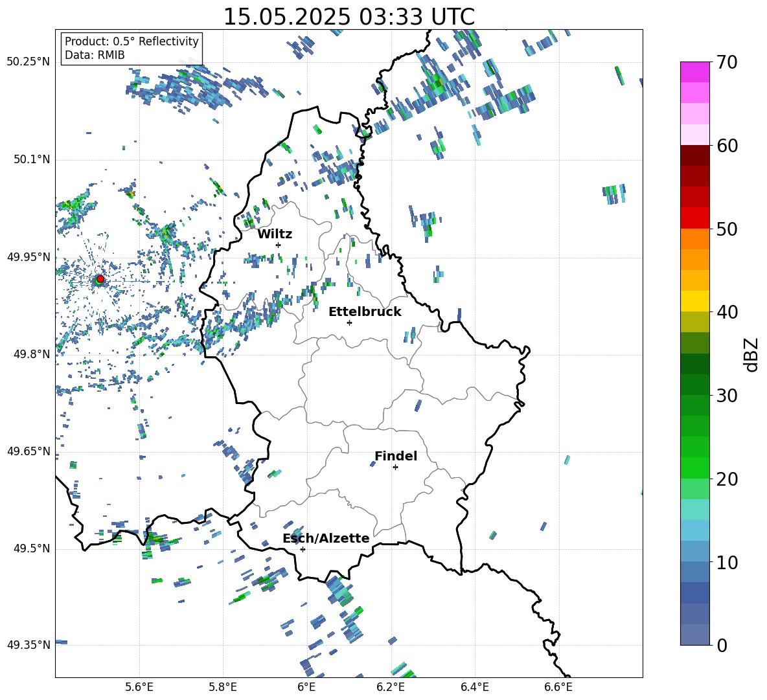Click the 6.4°E longitude label
This screenshot has width=767, height=700.
tap(474, 687)
